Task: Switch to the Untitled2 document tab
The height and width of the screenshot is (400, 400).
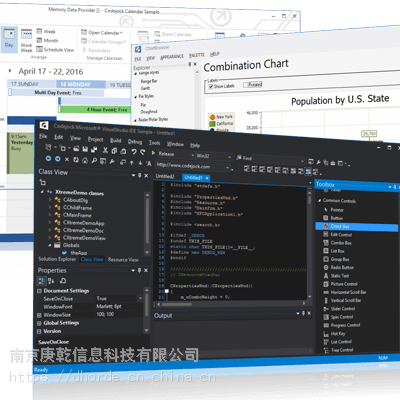Action: (x=165, y=176)
